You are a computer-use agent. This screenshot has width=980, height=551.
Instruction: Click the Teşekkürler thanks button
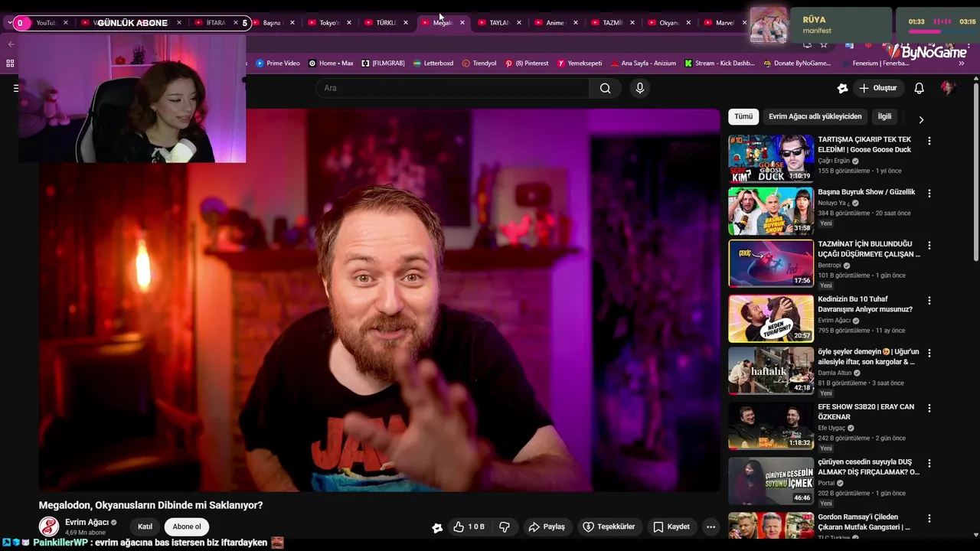point(609,527)
